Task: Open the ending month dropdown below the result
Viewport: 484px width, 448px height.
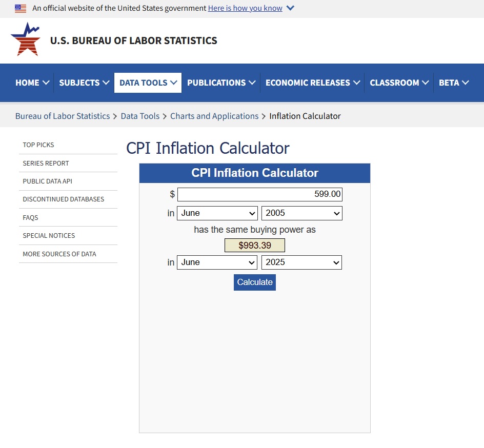Action: coord(217,262)
